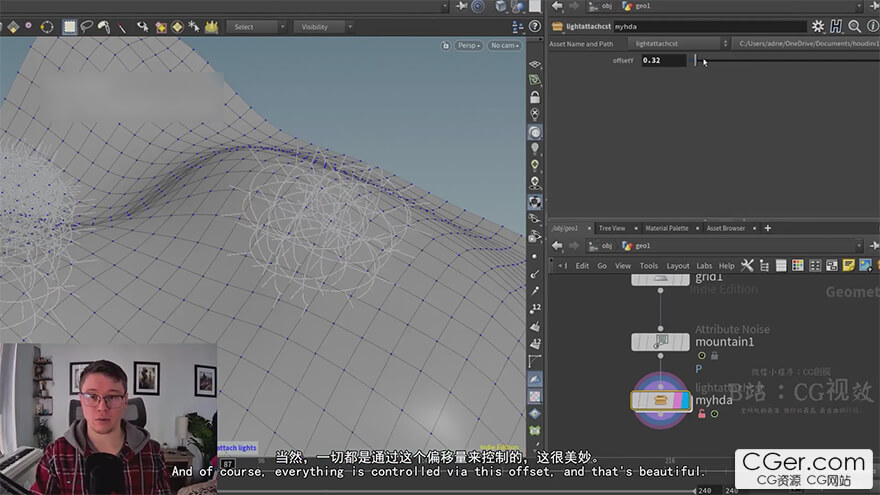The image size is (880, 495).
Task: Expand parameter pane path dropdown arrow
Action: [859, 6]
